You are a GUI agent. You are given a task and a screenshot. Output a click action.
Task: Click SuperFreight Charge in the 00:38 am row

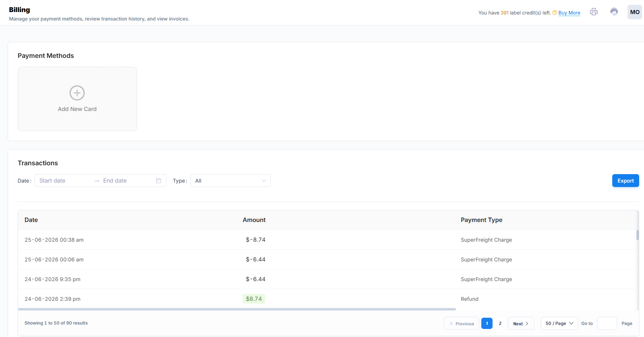tap(486, 240)
